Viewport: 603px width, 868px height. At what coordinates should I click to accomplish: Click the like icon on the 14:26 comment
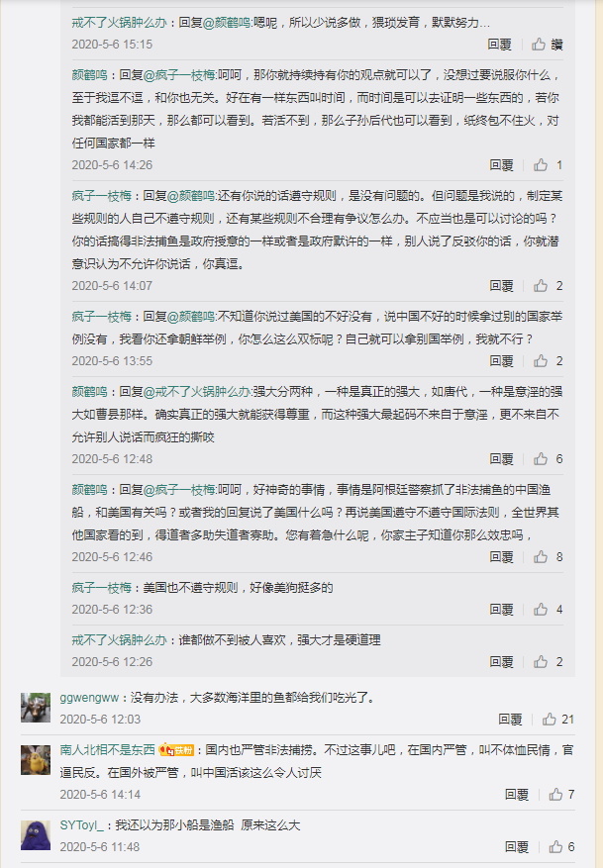(x=541, y=165)
